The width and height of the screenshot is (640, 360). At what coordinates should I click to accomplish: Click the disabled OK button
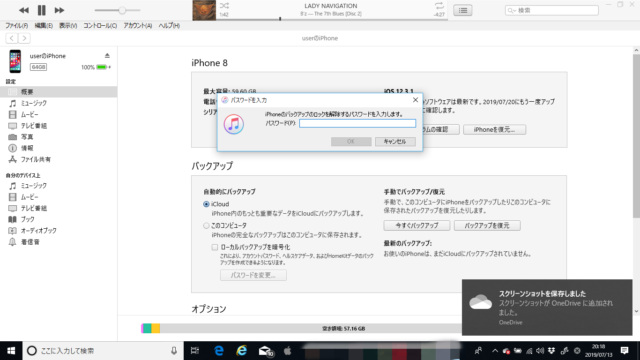coord(351,142)
